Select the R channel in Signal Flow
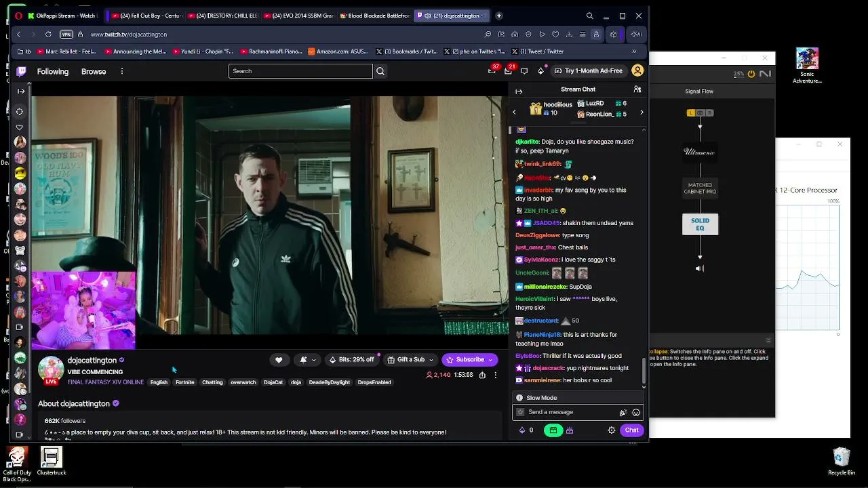The image size is (868, 488). click(709, 113)
